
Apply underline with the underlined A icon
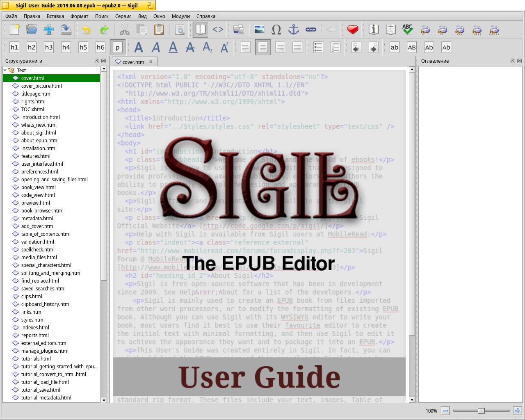173,47
